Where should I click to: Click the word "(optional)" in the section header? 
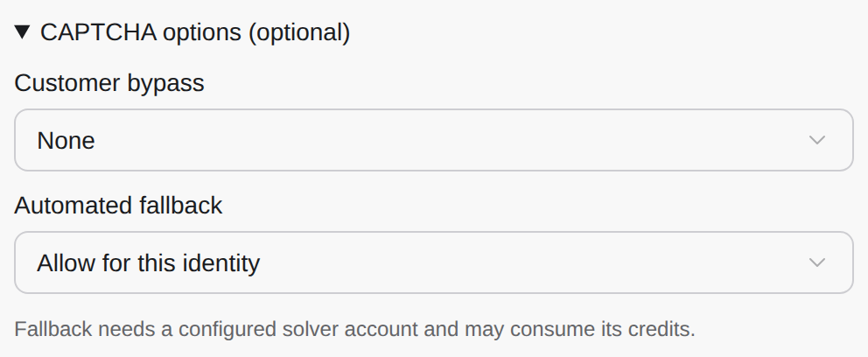(299, 32)
